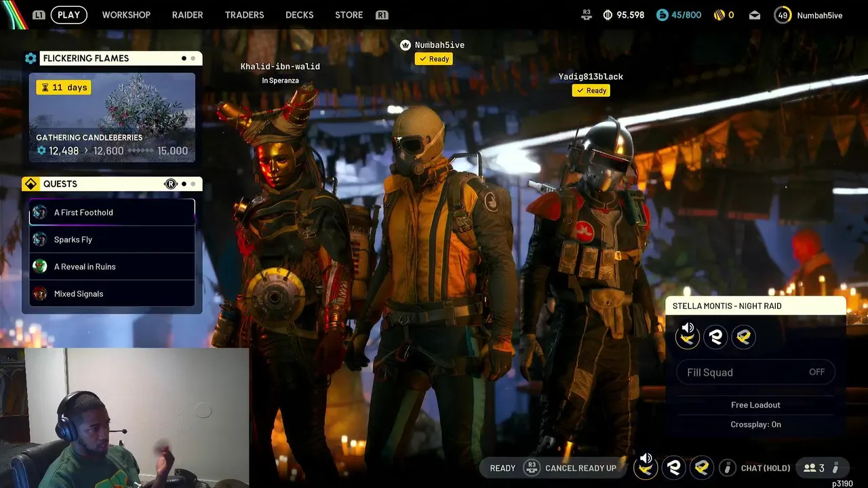Expand the Stella Montis - Night Raid header
The image size is (868, 488).
click(756, 306)
